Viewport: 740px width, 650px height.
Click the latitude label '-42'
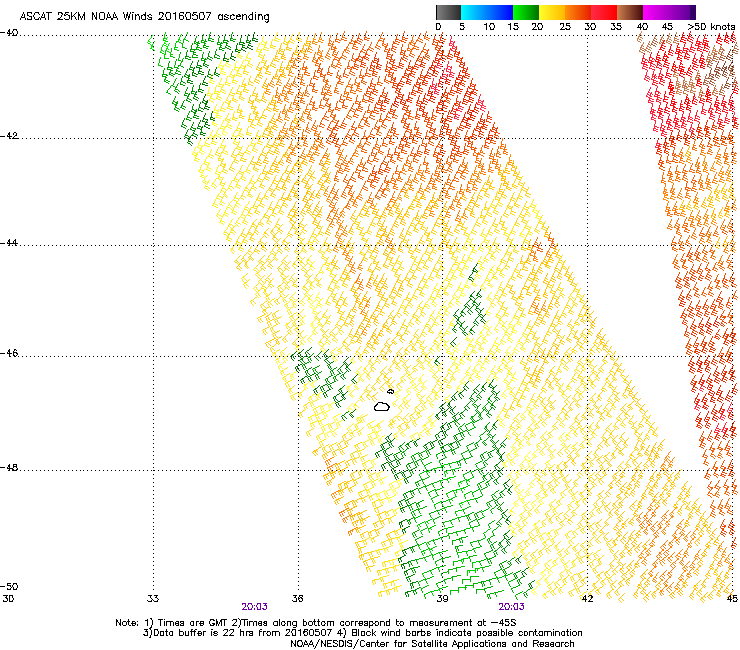click(x=9, y=136)
